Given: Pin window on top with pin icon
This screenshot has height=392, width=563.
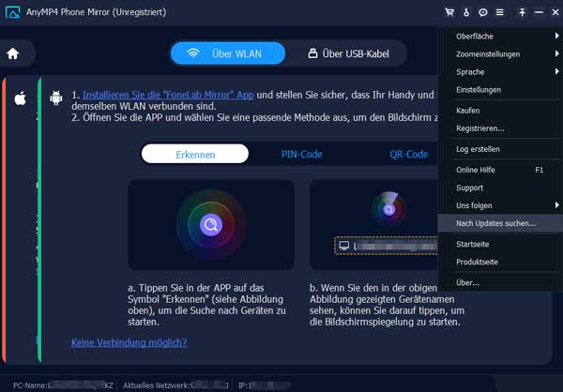Looking at the screenshot, I should coord(522,12).
